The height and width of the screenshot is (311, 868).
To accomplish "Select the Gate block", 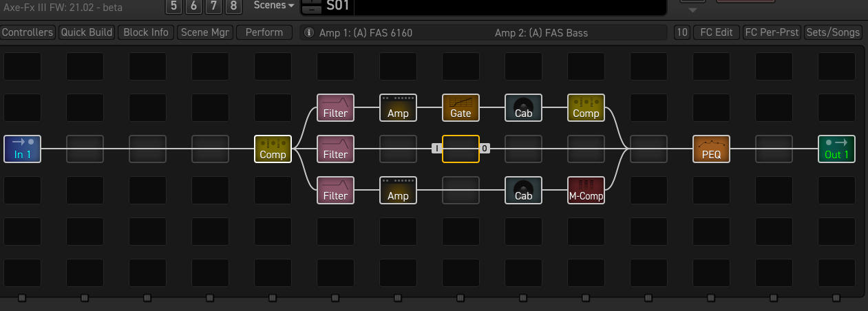I will point(461,107).
